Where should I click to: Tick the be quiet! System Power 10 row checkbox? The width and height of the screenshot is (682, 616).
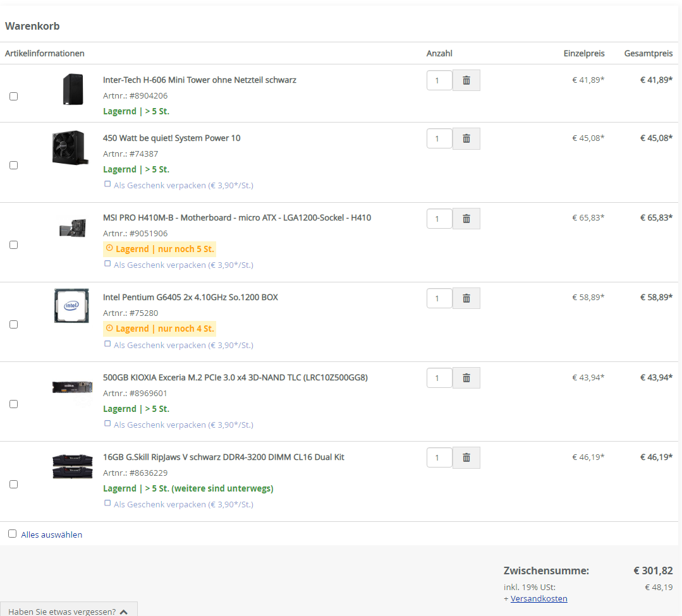[x=13, y=165]
